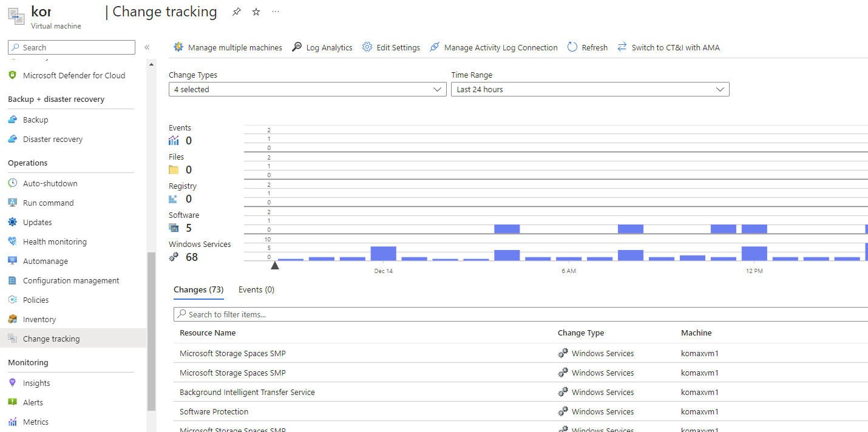Open Change tracking in sidebar
Viewport: 868px width, 432px height.
tap(73, 339)
